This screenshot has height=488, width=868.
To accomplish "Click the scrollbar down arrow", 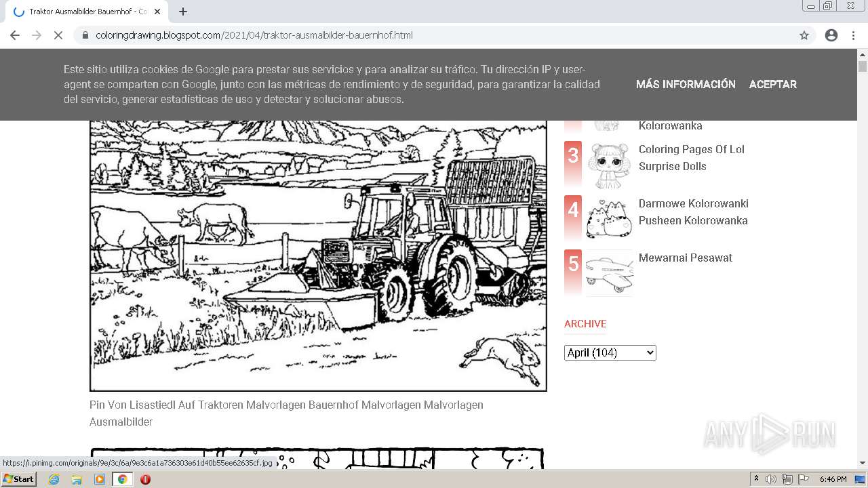I will click(x=863, y=464).
